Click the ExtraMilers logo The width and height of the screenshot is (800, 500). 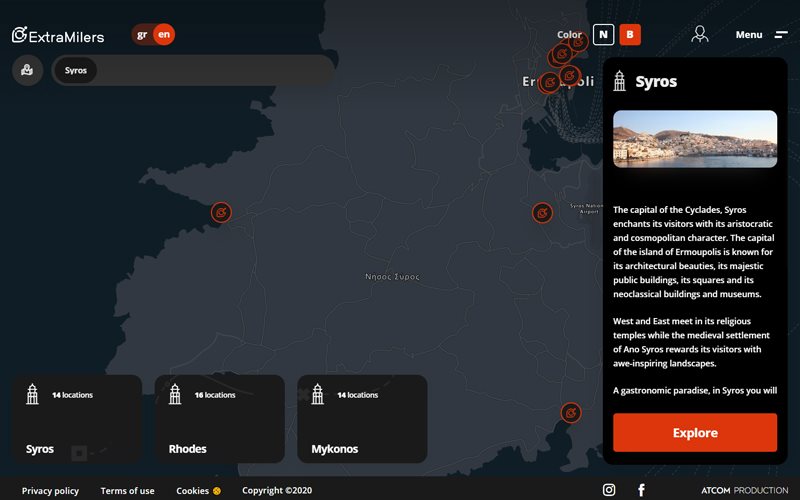pyautogui.click(x=58, y=36)
